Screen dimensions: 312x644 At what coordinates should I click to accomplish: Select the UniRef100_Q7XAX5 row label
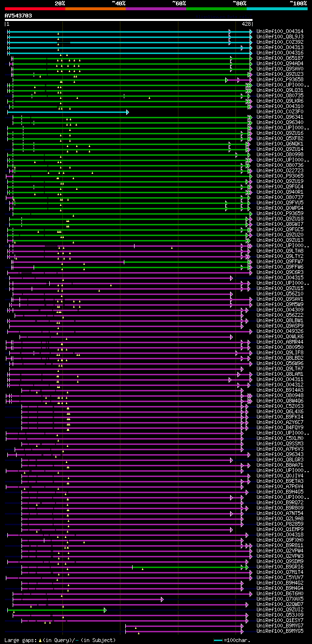(280, 599)
